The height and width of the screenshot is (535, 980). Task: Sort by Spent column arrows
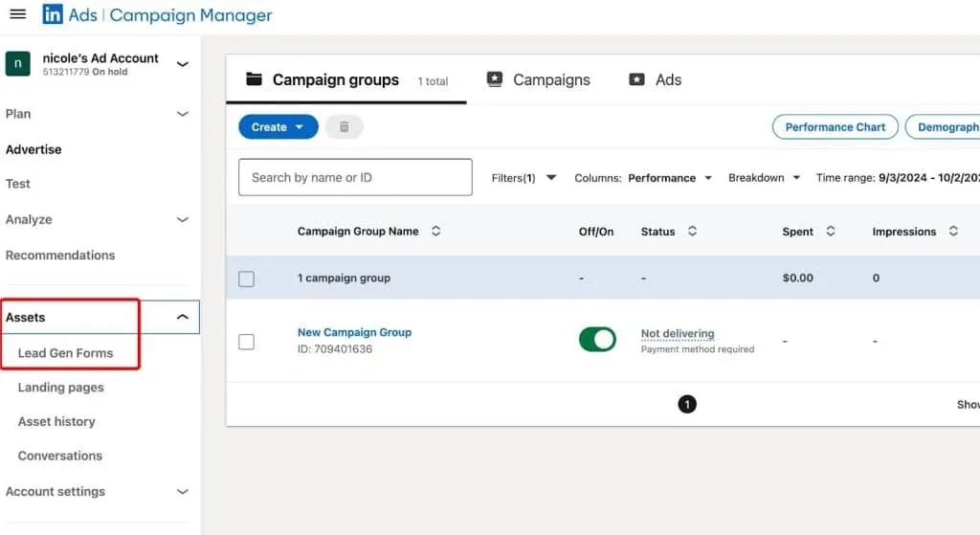point(830,232)
